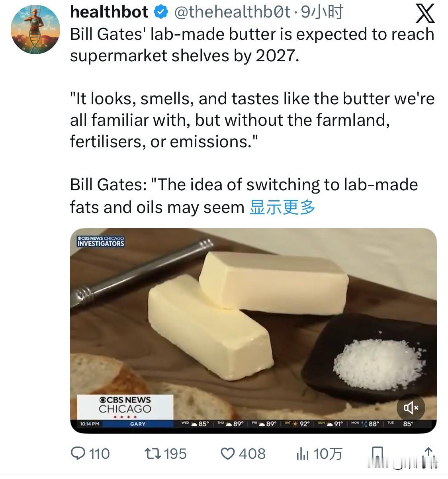Open the post via the 9小时 timestamp
The height and width of the screenshot is (479, 448).
[322, 12]
